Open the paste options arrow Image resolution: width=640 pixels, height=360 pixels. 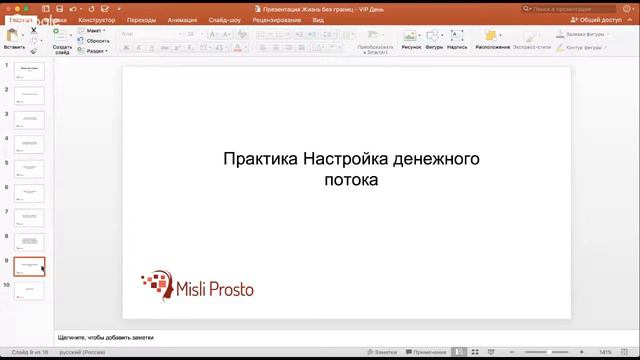point(22,36)
